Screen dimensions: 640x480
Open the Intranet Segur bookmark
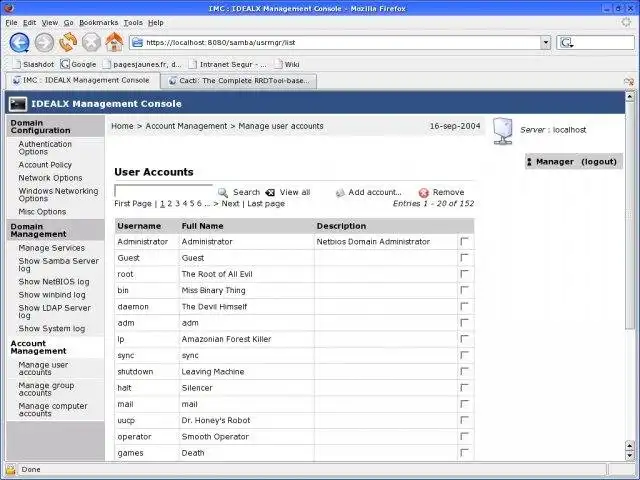[x=227, y=64]
